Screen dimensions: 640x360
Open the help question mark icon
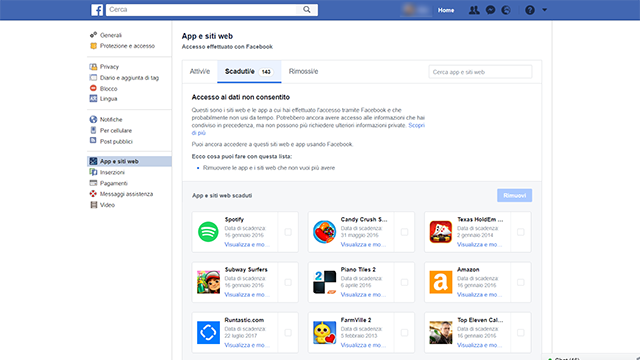pyautogui.click(x=530, y=10)
